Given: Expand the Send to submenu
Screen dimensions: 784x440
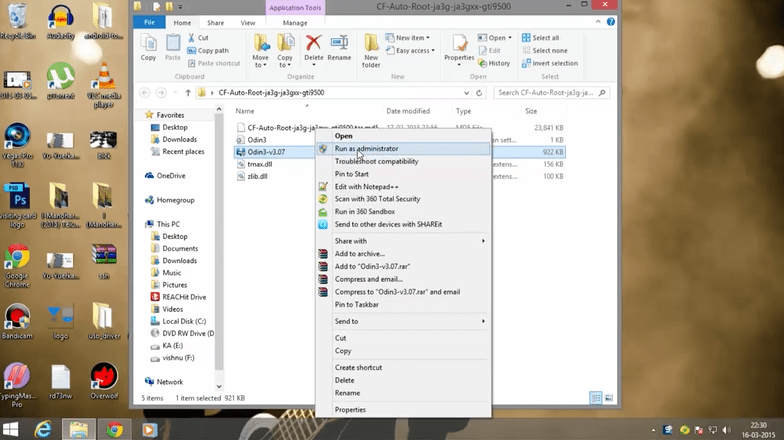Looking at the screenshot, I should (x=403, y=322).
